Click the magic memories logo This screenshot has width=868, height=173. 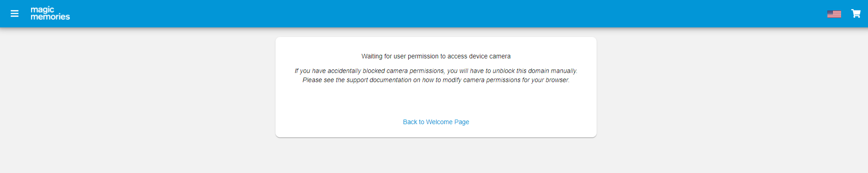pos(50,13)
